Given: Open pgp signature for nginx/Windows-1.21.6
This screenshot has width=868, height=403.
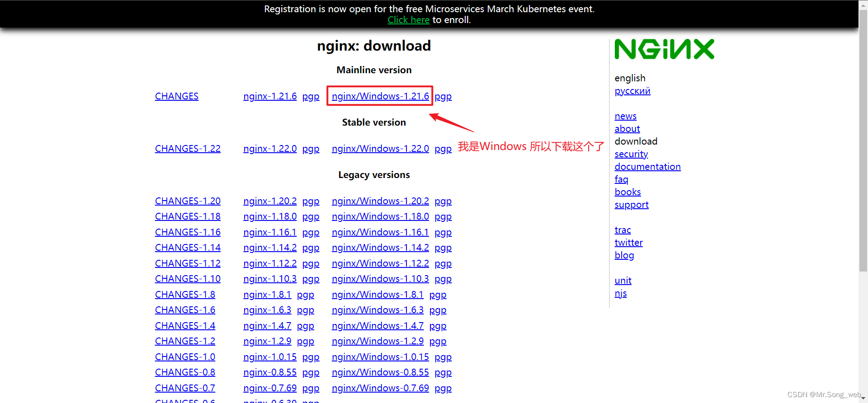Looking at the screenshot, I should pos(443,96).
